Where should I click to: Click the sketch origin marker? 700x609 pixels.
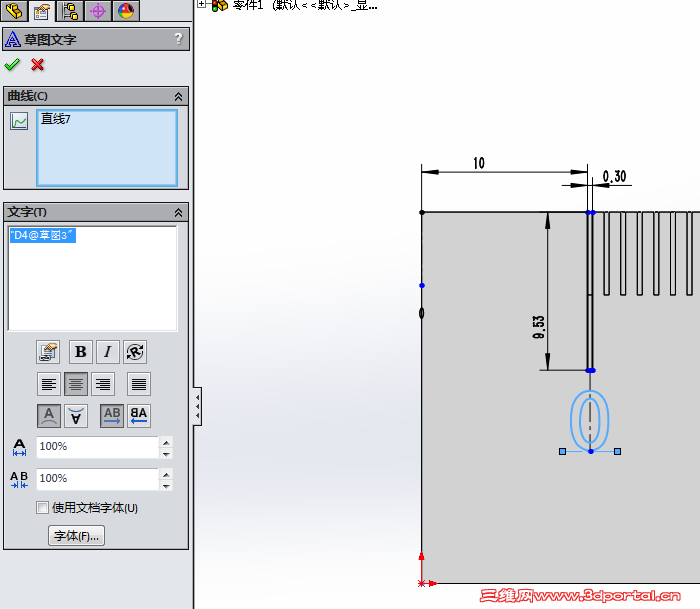point(422,583)
